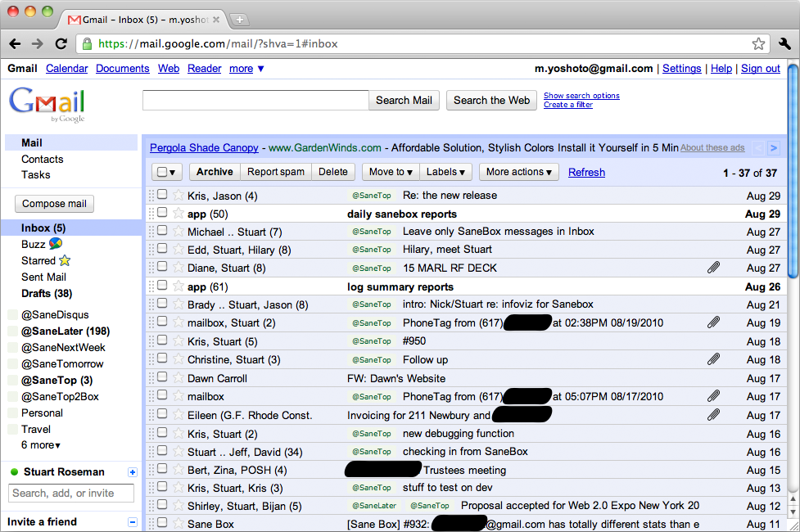
Task: Star the Kris, Jason conversation
Action: [178, 196]
